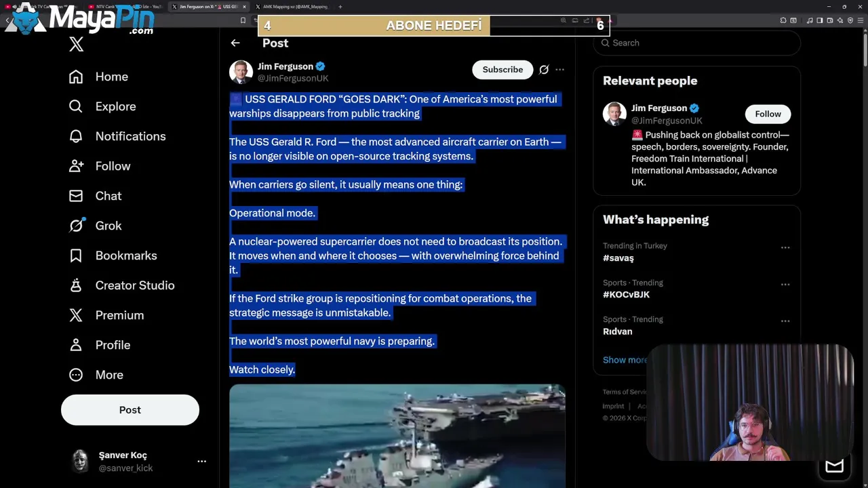The width and height of the screenshot is (868, 488).
Task: Open the AI assistant sparkle toolbar icon
Action: coord(840,20)
